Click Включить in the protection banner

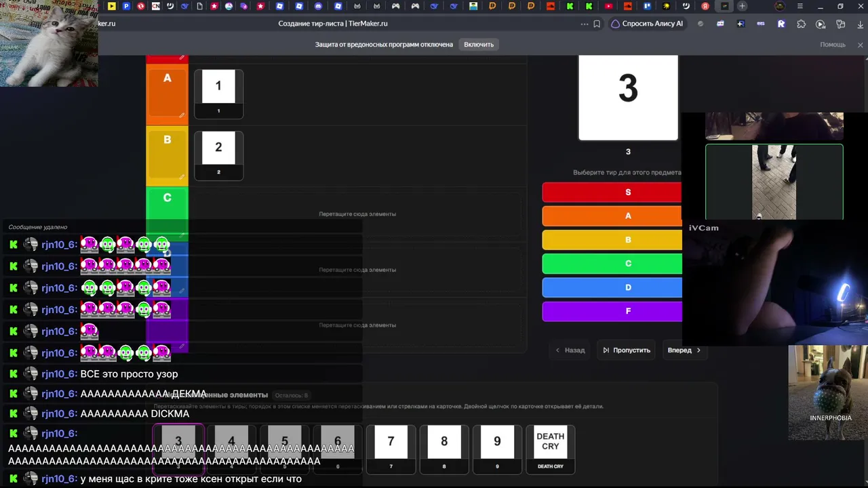point(479,44)
